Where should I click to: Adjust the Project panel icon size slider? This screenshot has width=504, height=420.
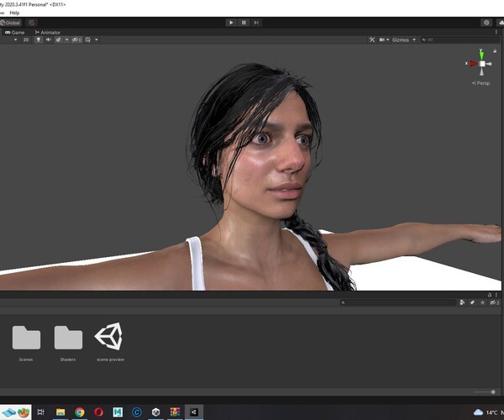[485, 392]
